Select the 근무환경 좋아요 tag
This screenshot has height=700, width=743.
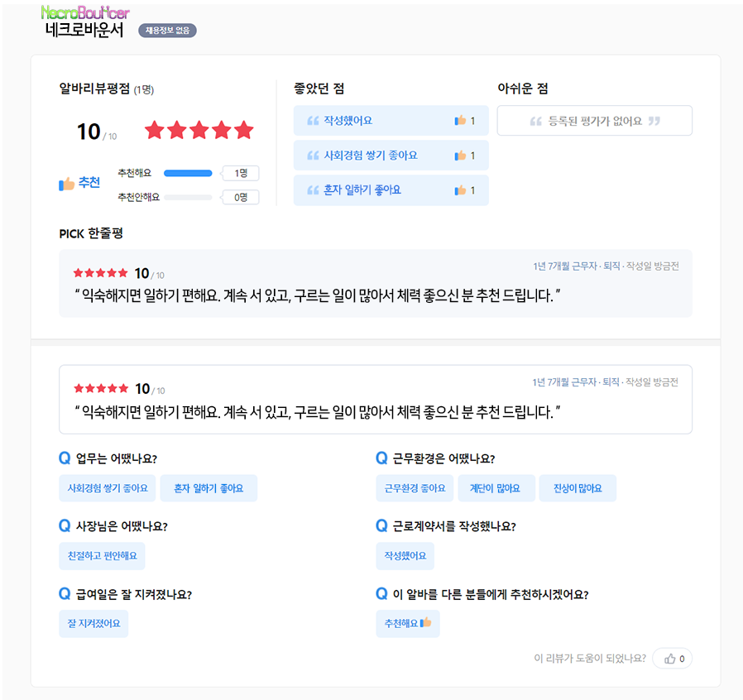point(415,488)
